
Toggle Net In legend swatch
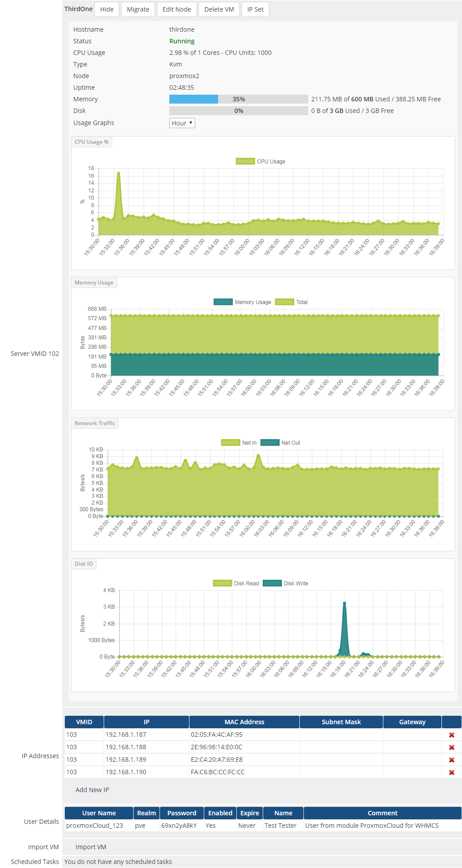[x=231, y=442]
